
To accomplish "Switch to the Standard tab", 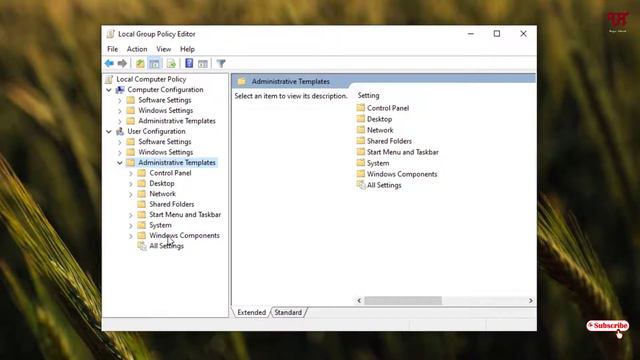I will point(288,312).
